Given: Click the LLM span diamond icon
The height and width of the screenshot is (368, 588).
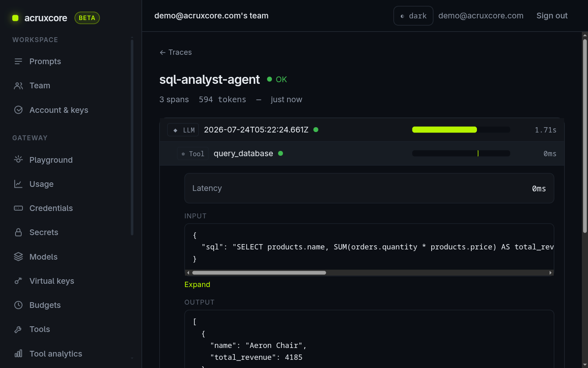Looking at the screenshot, I should (175, 130).
